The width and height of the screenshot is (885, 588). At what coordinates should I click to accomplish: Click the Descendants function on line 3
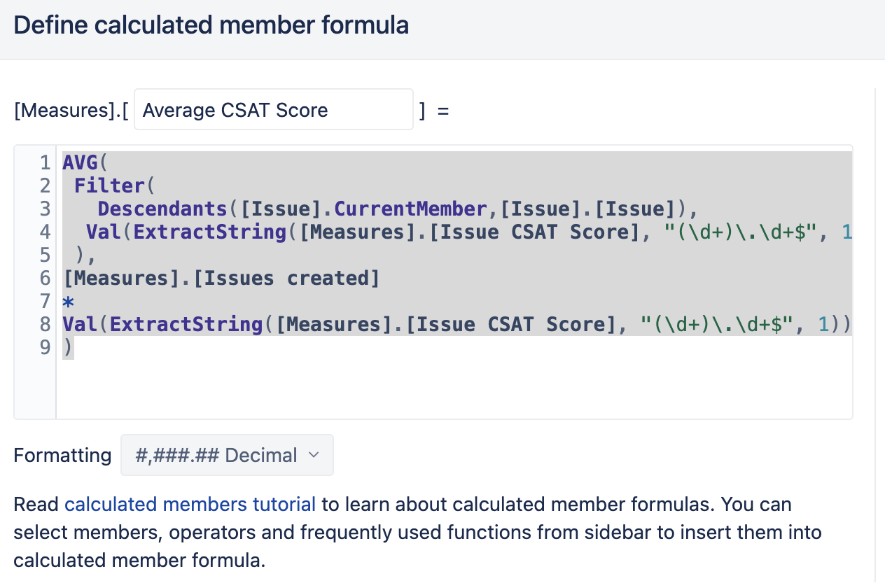162,209
